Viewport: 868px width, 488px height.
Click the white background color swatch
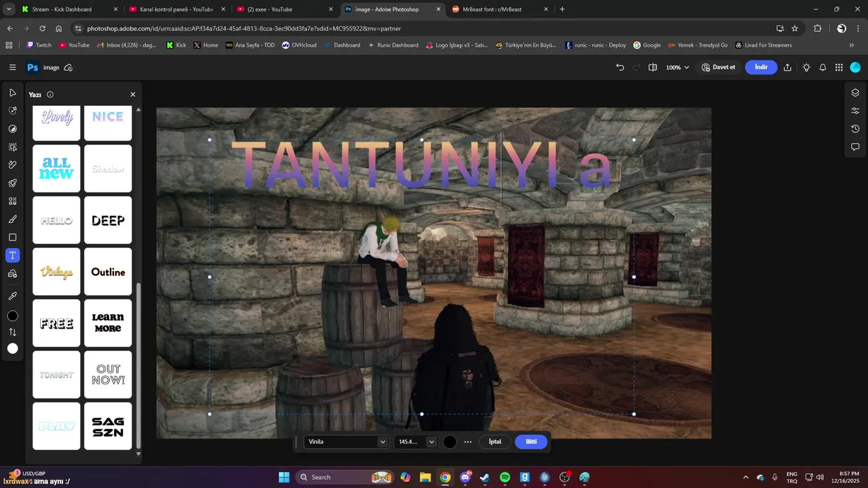(x=12, y=348)
